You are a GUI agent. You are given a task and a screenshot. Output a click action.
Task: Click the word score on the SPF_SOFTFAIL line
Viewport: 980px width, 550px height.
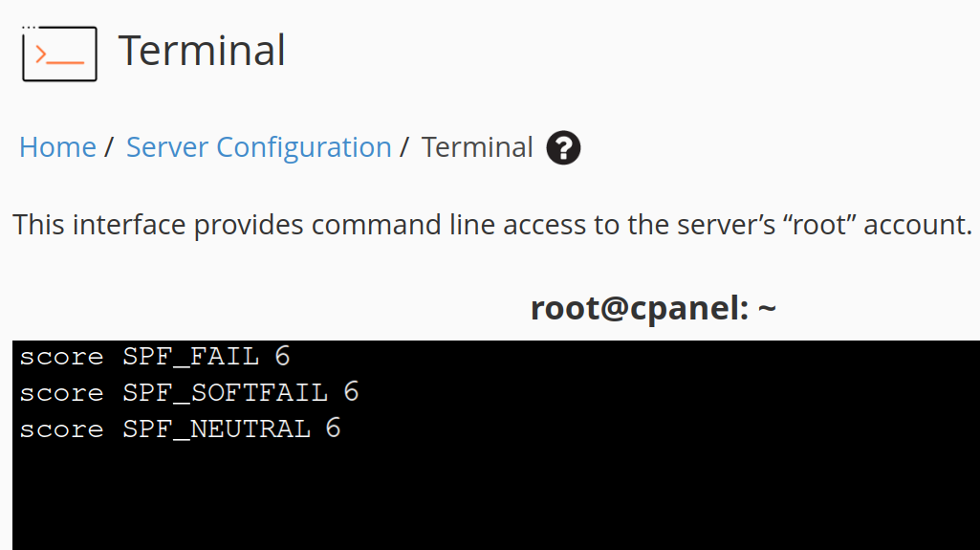point(61,393)
